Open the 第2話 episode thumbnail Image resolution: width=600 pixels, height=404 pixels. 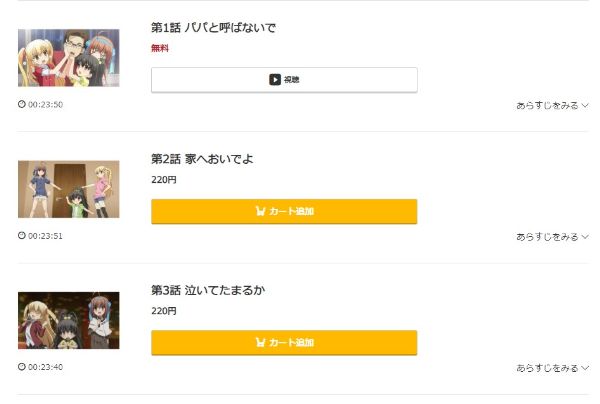(68, 189)
